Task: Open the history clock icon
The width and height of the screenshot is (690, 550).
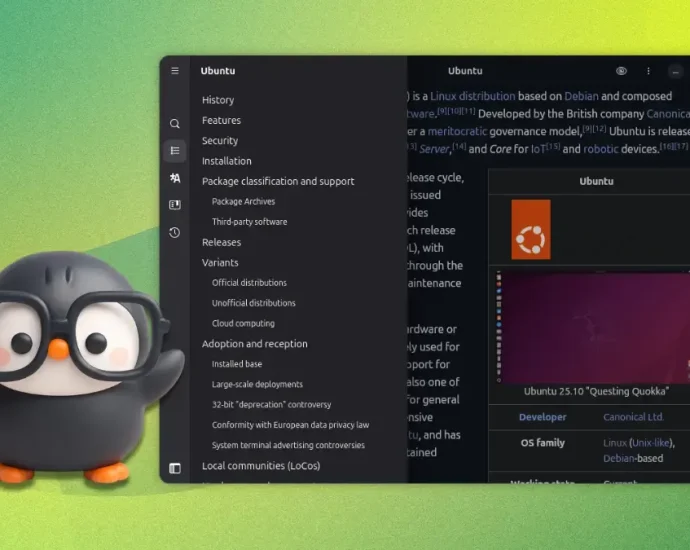Action: coord(175,232)
